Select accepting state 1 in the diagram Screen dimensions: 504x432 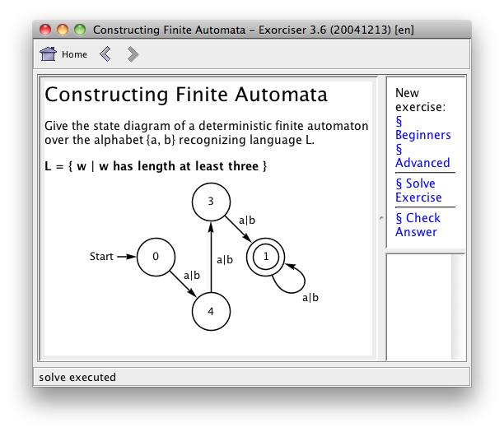point(266,257)
